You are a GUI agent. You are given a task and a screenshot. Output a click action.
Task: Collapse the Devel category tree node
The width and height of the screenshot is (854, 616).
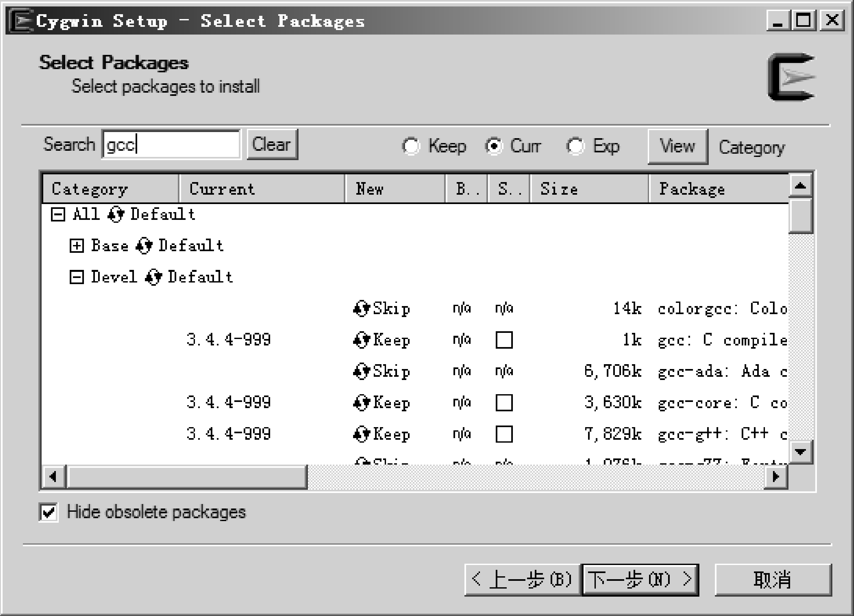click(x=77, y=277)
